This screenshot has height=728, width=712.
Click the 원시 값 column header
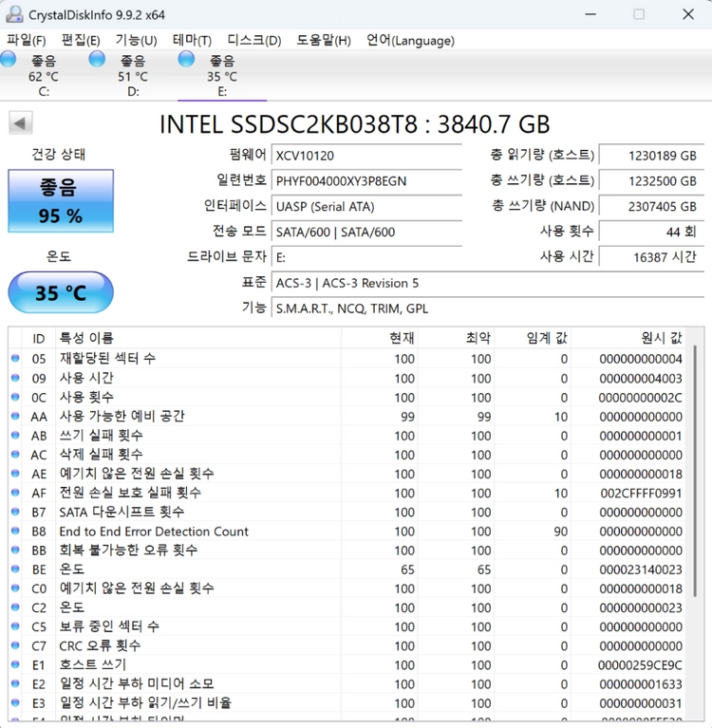coord(628,338)
